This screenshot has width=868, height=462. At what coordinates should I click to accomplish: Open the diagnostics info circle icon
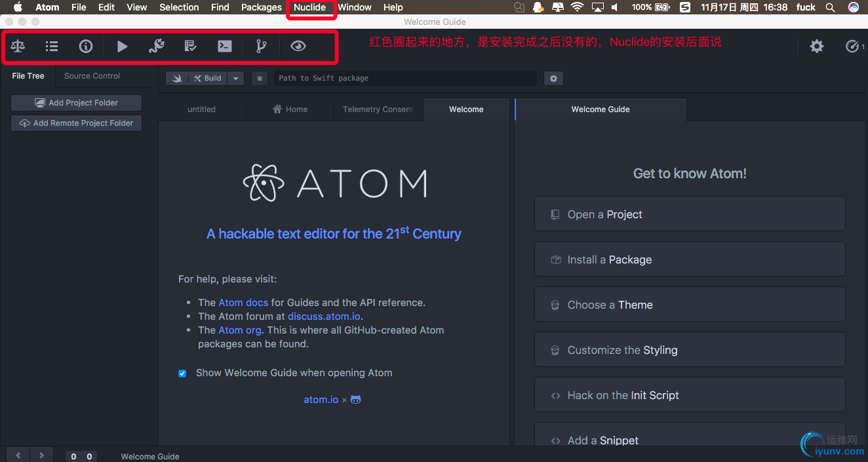click(86, 47)
